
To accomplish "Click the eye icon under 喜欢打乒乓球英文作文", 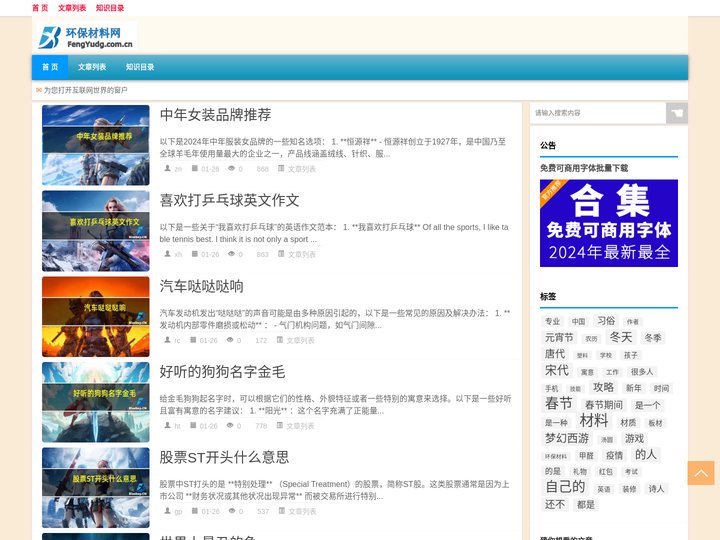I will (x=232, y=254).
